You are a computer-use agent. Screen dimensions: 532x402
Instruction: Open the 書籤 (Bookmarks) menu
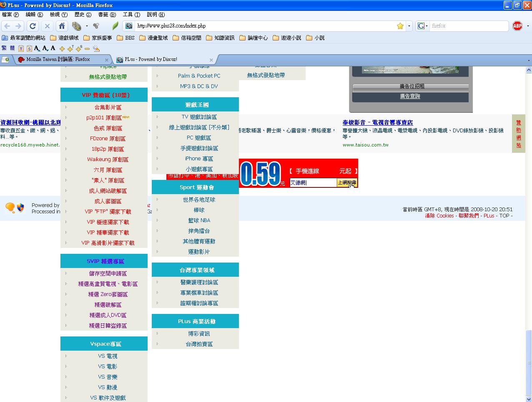point(107,15)
